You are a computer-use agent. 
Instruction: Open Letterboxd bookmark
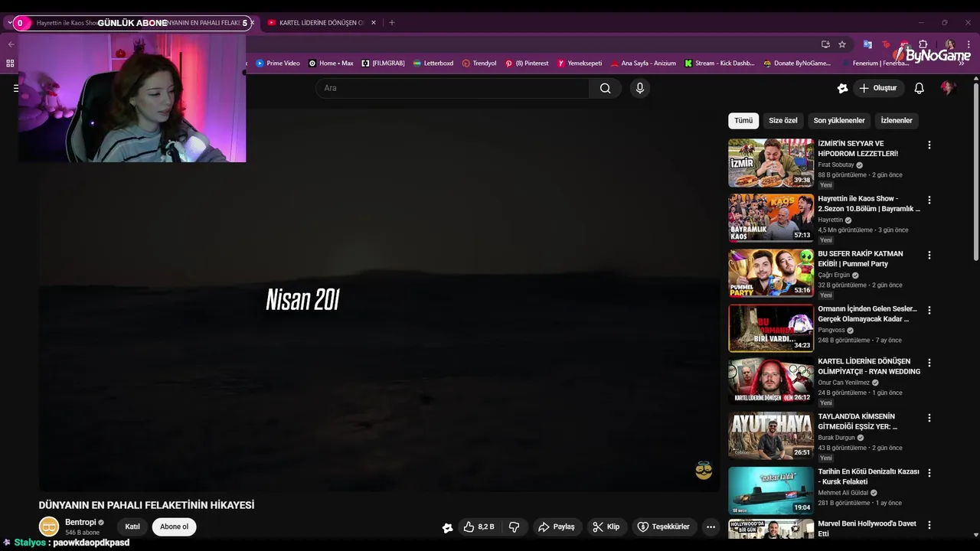(433, 64)
